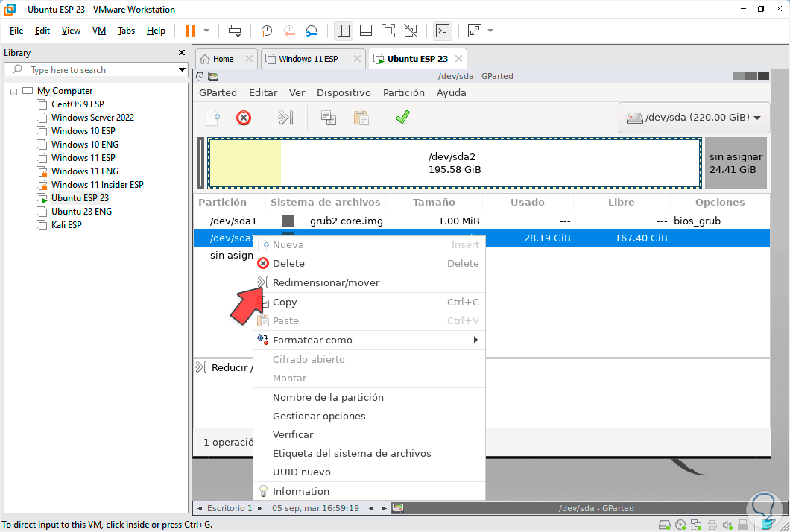
Task: Open the Dispositivo menu in GParted
Action: [344, 92]
